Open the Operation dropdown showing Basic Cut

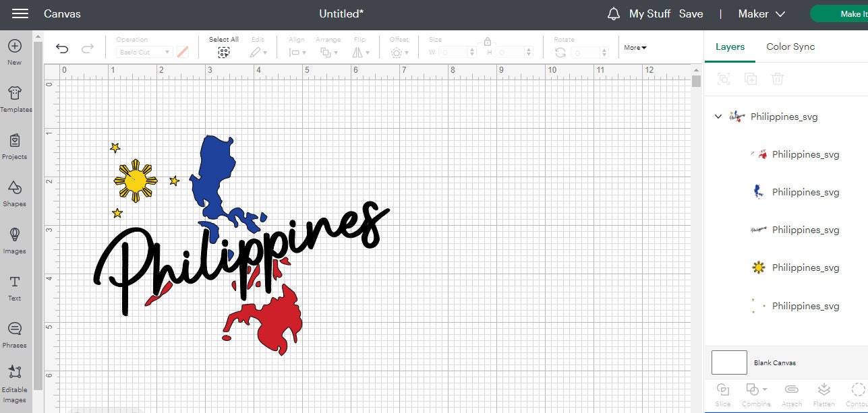click(143, 52)
